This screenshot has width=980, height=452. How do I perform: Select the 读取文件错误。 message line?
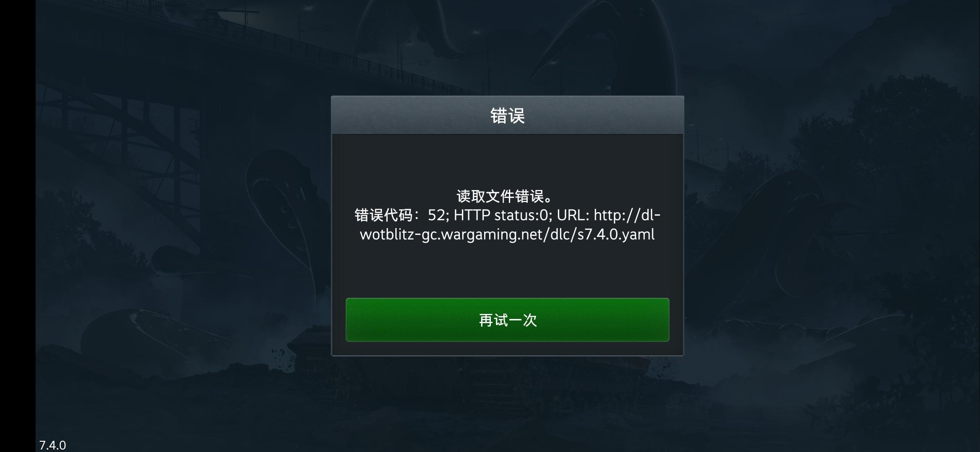(507, 196)
